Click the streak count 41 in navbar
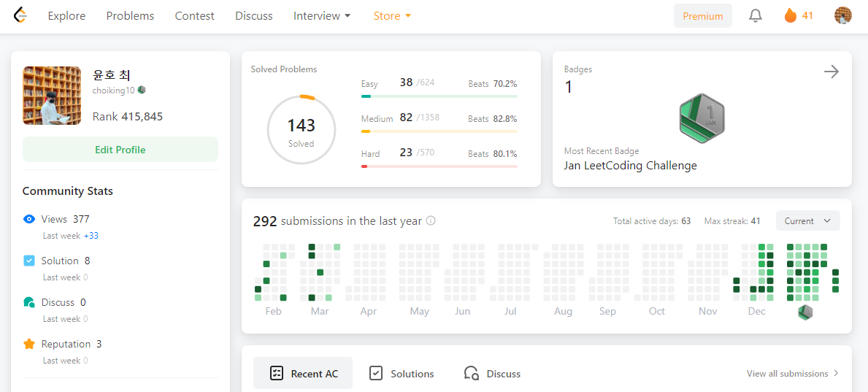This screenshot has height=392, width=868. point(807,16)
